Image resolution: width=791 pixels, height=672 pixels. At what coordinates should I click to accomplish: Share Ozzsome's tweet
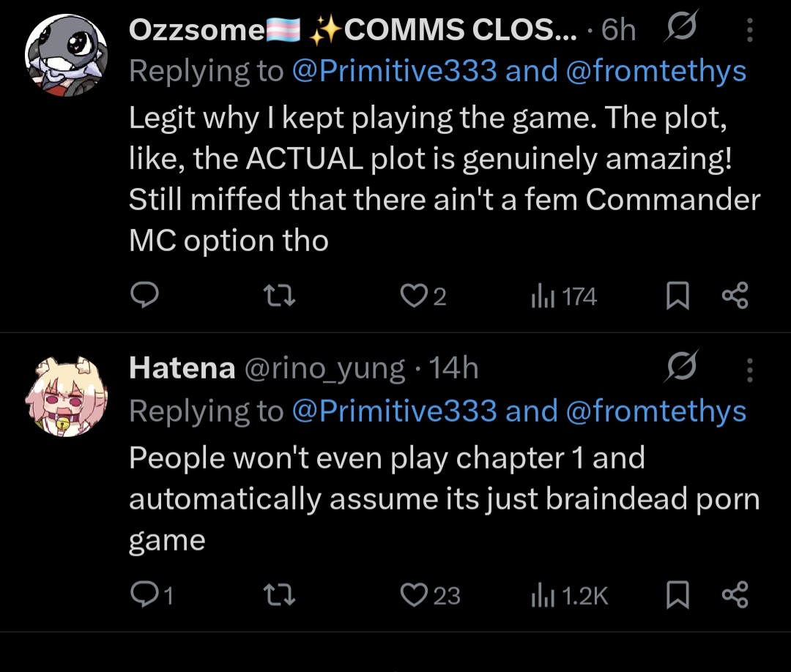735,295
